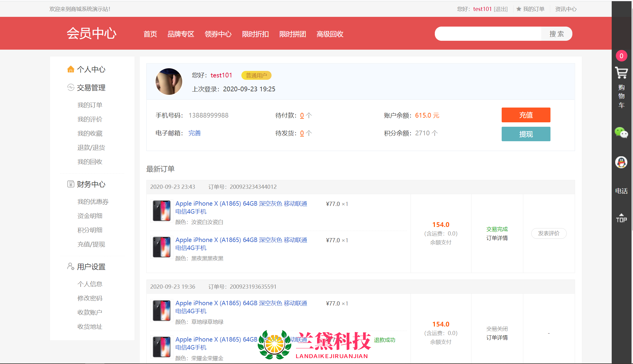Click the QQ penguin icon
The width and height of the screenshot is (633, 364).
point(621,162)
